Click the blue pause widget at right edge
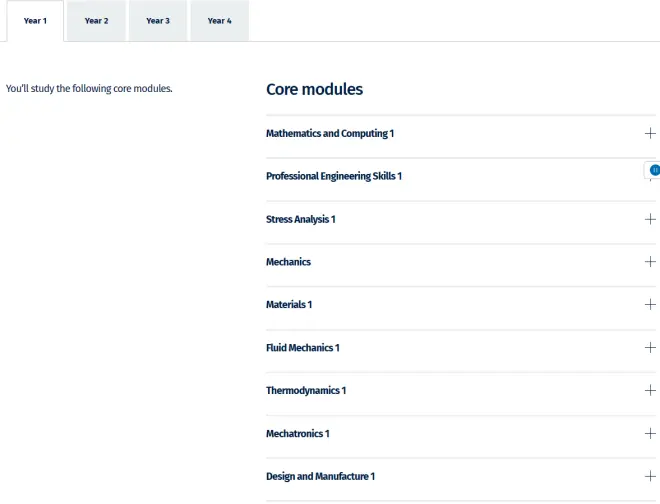Image resolution: width=660 pixels, height=504 pixels. [654, 170]
